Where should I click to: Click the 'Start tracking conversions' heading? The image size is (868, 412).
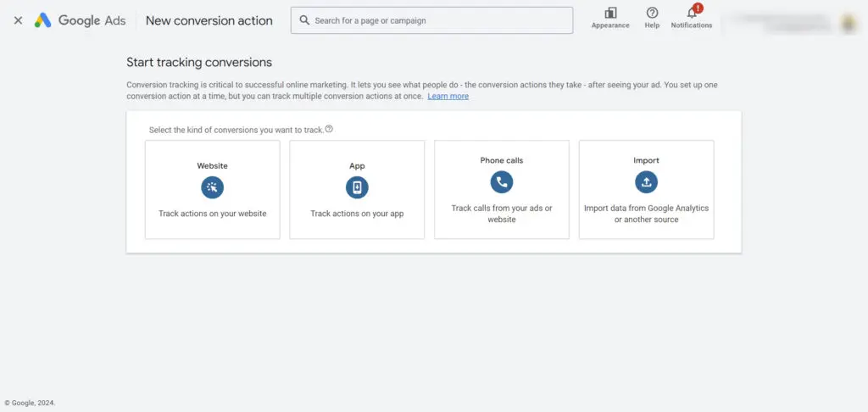pyautogui.click(x=199, y=63)
